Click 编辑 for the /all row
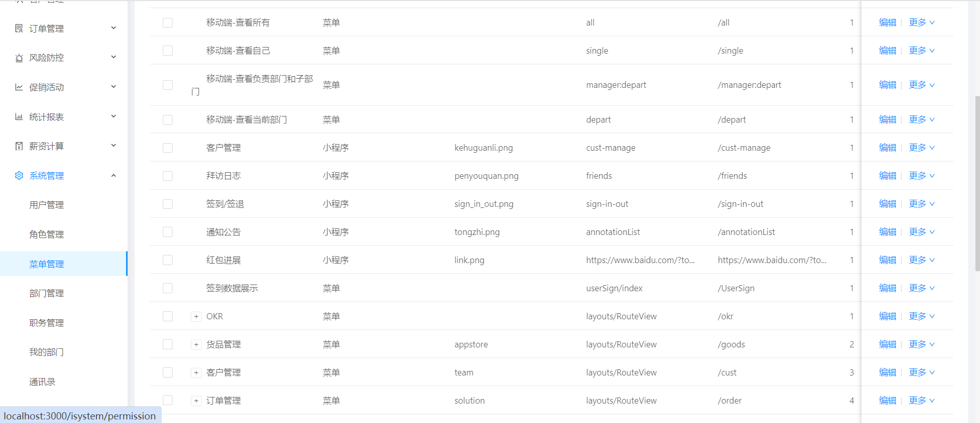The height and width of the screenshot is (423, 980). tap(888, 22)
